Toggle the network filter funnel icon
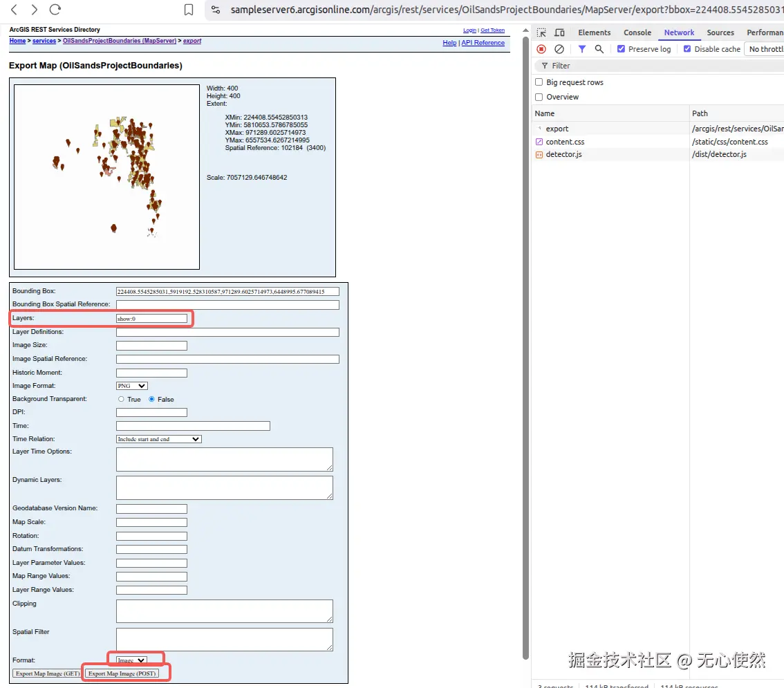Screen dimensions: 784x688 582,49
